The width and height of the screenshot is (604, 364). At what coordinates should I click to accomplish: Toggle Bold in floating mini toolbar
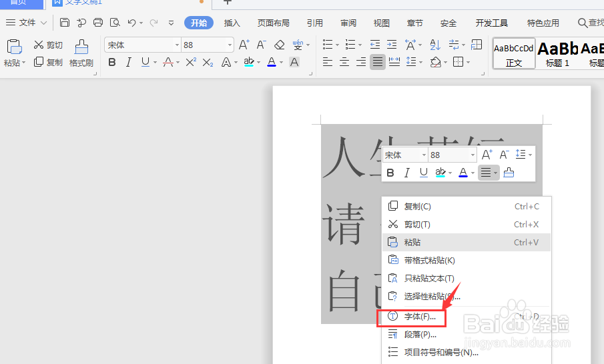coord(390,173)
